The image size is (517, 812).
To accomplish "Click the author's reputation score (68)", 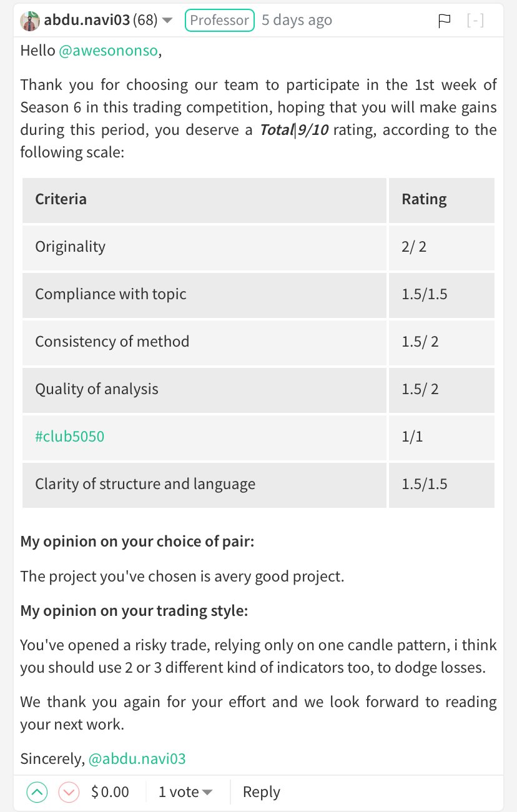I will (x=145, y=21).
